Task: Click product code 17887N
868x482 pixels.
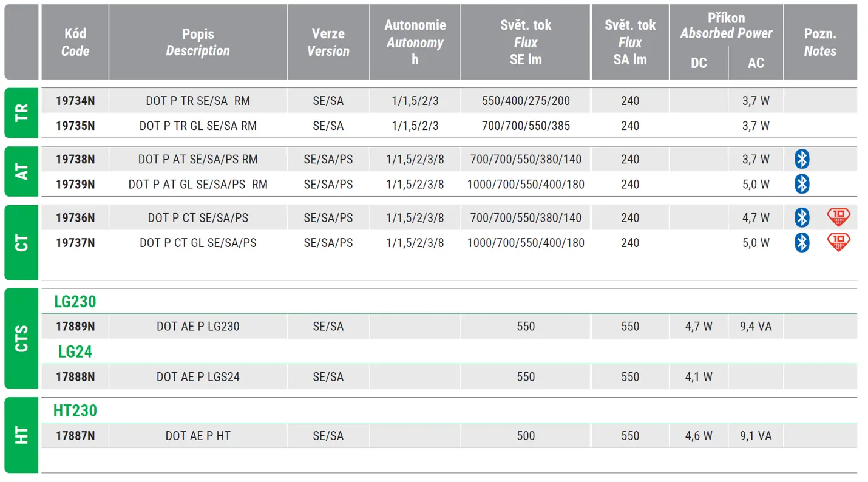Action: coord(75,436)
